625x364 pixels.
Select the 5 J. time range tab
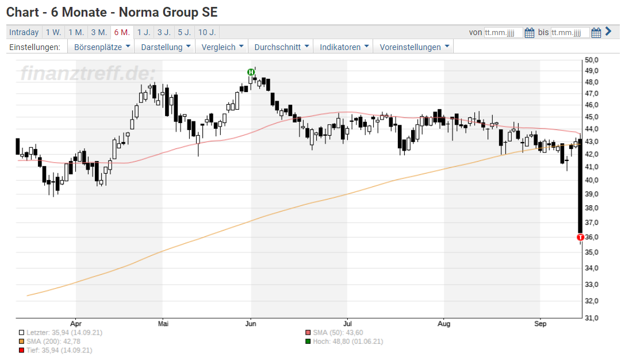tap(185, 32)
